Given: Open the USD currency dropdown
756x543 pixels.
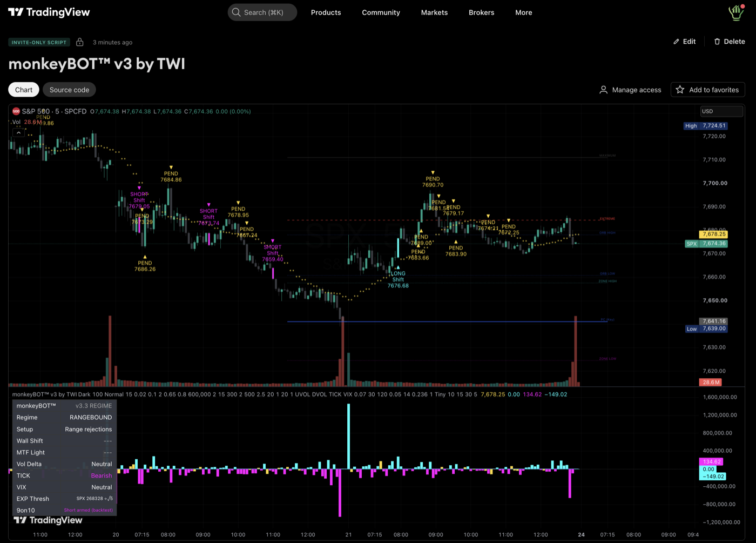Looking at the screenshot, I should [x=721, y=111].
